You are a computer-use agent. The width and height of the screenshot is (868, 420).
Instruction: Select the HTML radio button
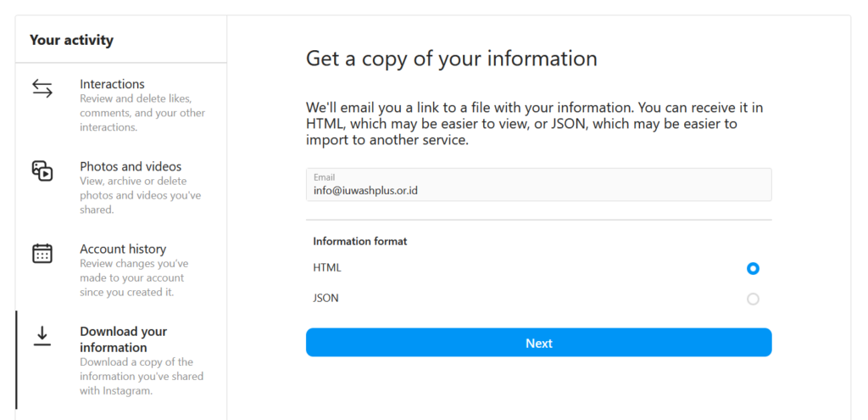[753, 269]
